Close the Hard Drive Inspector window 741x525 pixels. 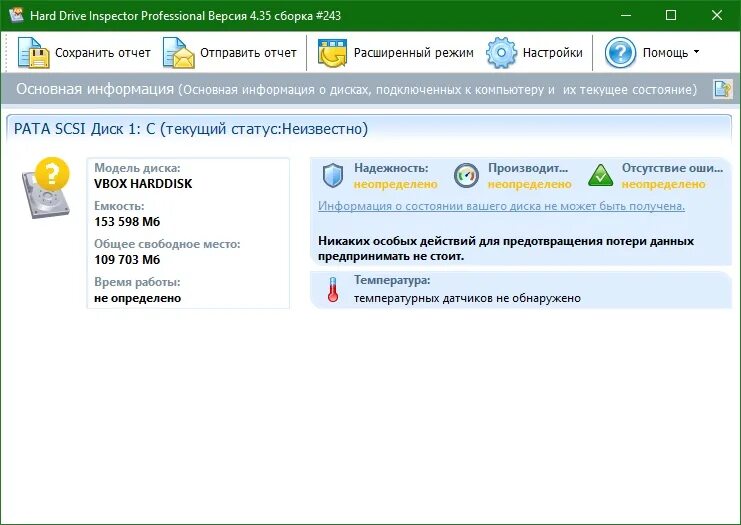[716, 15]
